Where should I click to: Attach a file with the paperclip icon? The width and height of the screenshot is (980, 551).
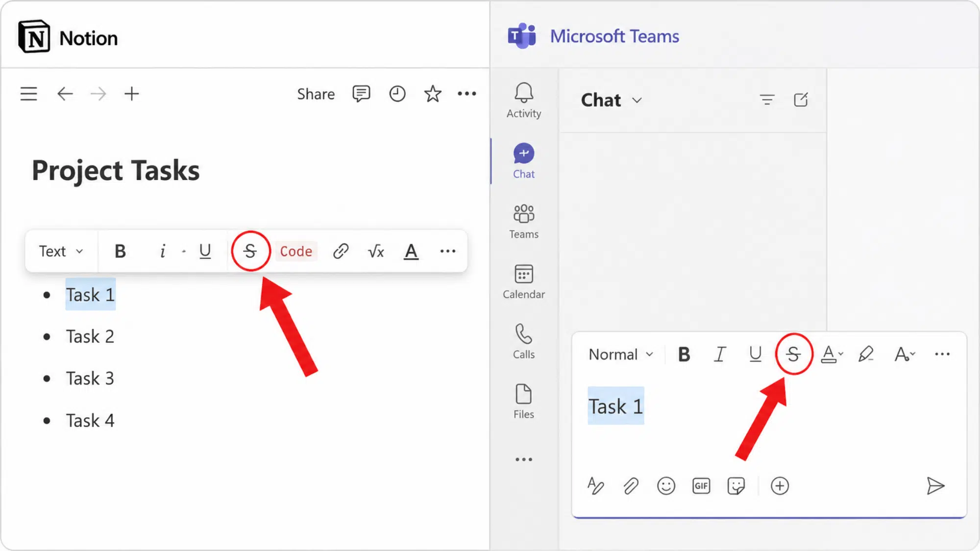click(631, 486)
